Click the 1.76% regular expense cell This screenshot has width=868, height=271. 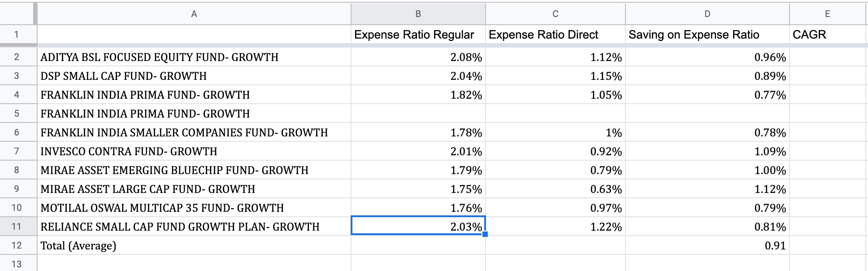click(x=418, y=208)
